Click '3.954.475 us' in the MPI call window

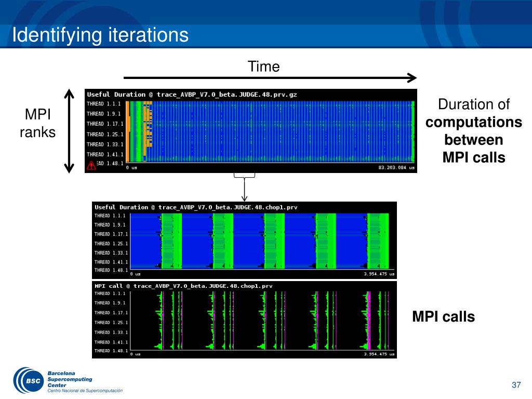[379, 354]
